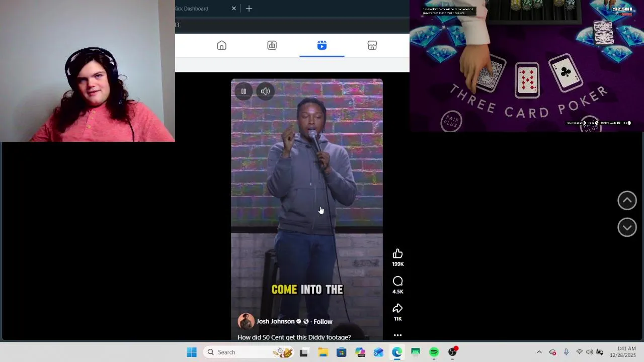The image size is (644, 362).
Task: Go to the previous reel with the up chevron
Action: tap(627, 201)
